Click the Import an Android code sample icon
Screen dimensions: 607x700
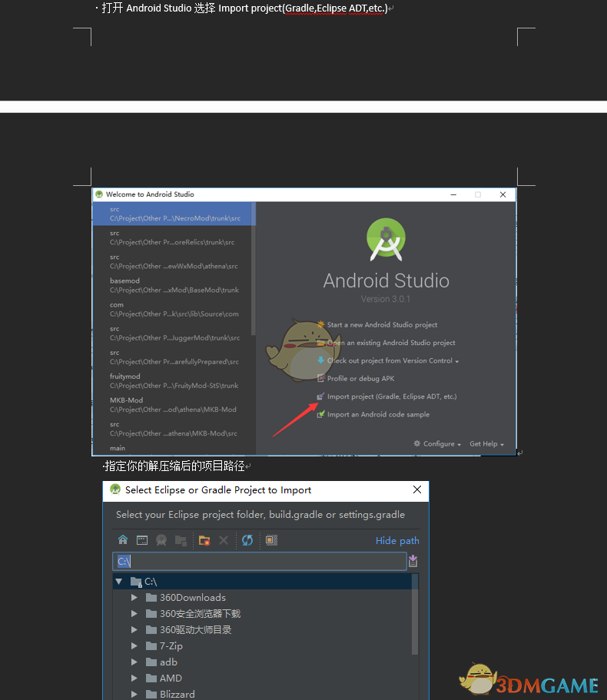tap(320, 414)
